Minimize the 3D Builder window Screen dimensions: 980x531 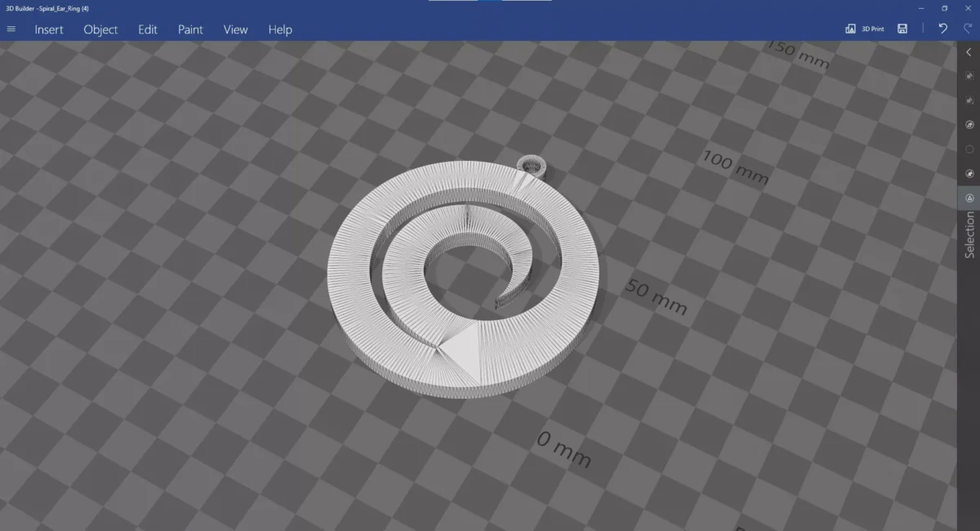click(921, 8)
